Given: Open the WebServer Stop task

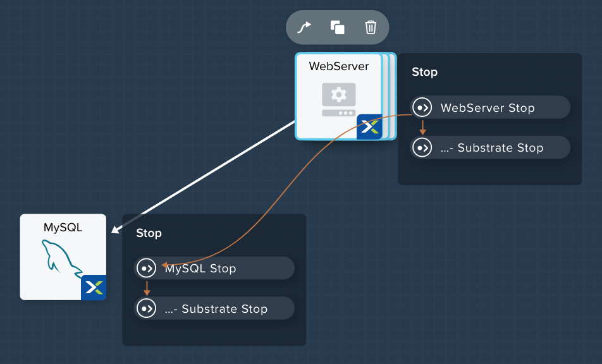Looking at the screenshot, I should click(x=490, y=107).
